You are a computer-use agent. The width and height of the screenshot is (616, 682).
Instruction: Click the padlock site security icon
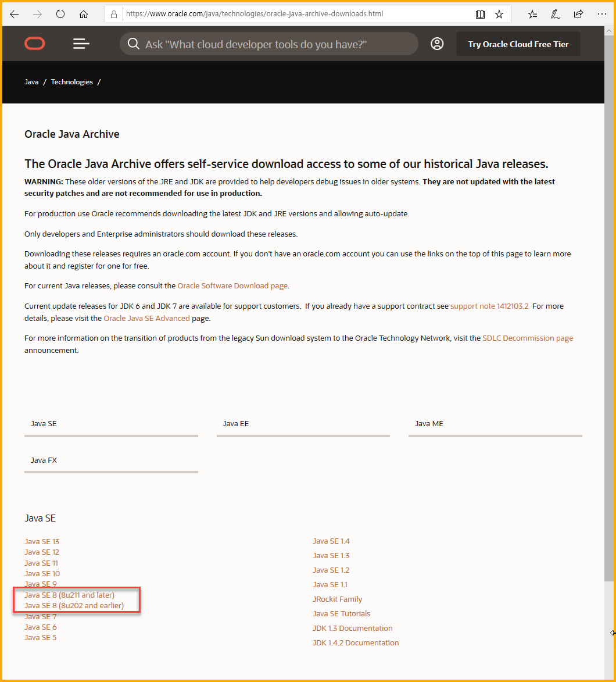[x=114, y=15]
